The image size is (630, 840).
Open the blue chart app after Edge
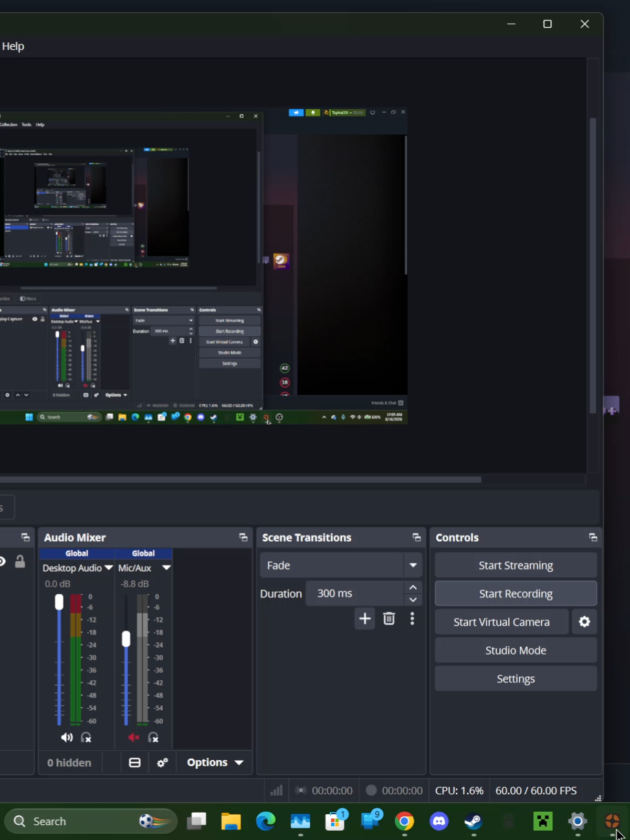point(300,822)
